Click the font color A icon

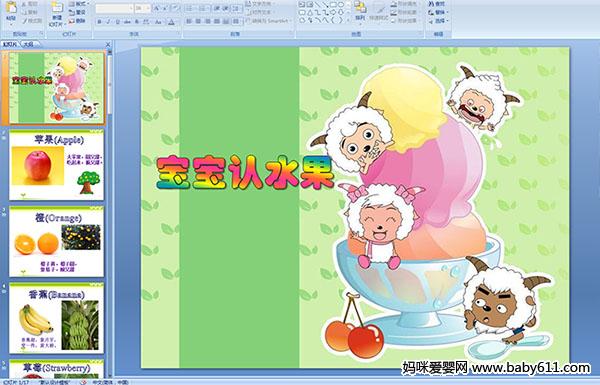(171, 22)
